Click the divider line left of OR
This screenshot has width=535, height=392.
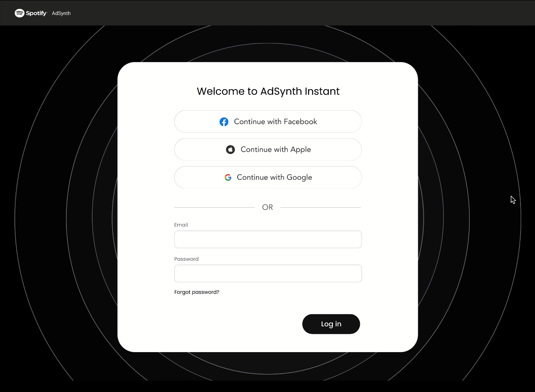pyautogui.click(x=215, y=207)
